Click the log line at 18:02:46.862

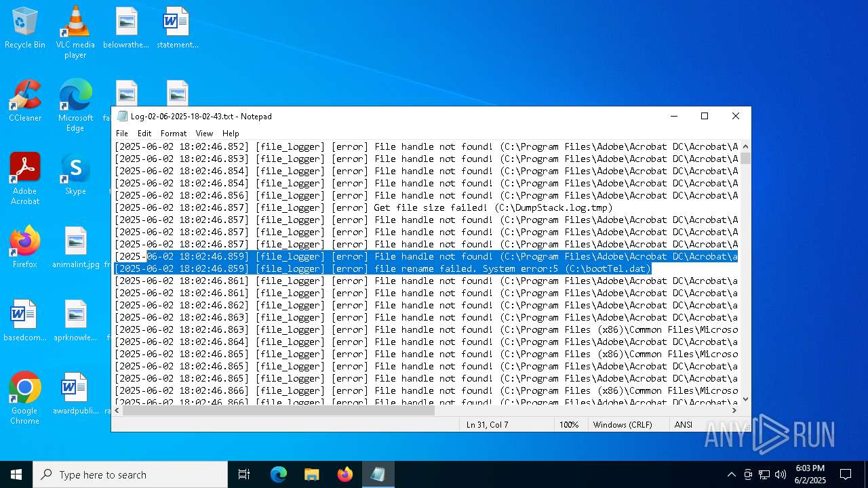tap(427, 305)
